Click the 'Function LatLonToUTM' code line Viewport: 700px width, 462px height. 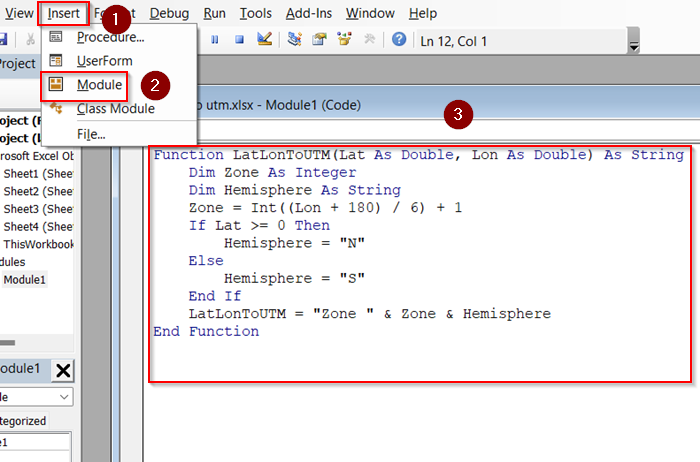pos(418,155)
